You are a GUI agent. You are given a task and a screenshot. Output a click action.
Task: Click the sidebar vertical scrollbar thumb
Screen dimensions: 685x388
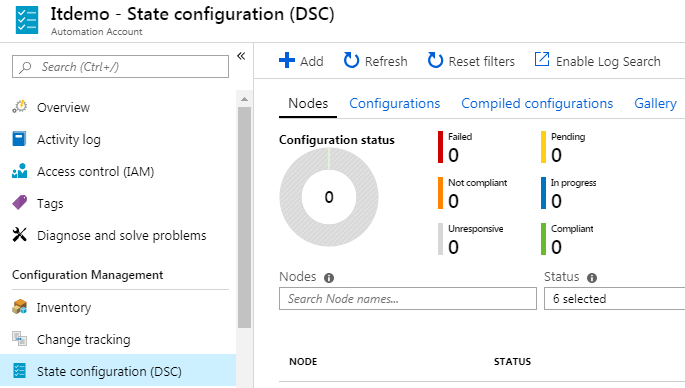pyautogui.click(x=245, y=217)
